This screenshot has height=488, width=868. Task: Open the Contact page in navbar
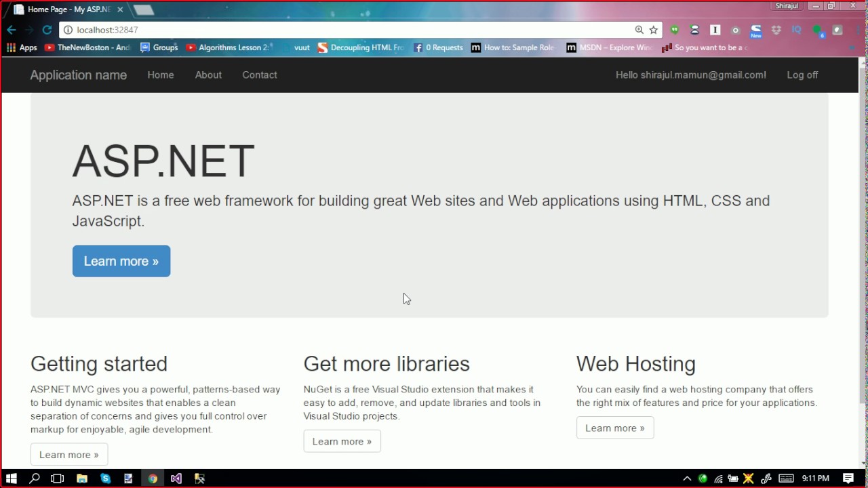tap(260, 75)
